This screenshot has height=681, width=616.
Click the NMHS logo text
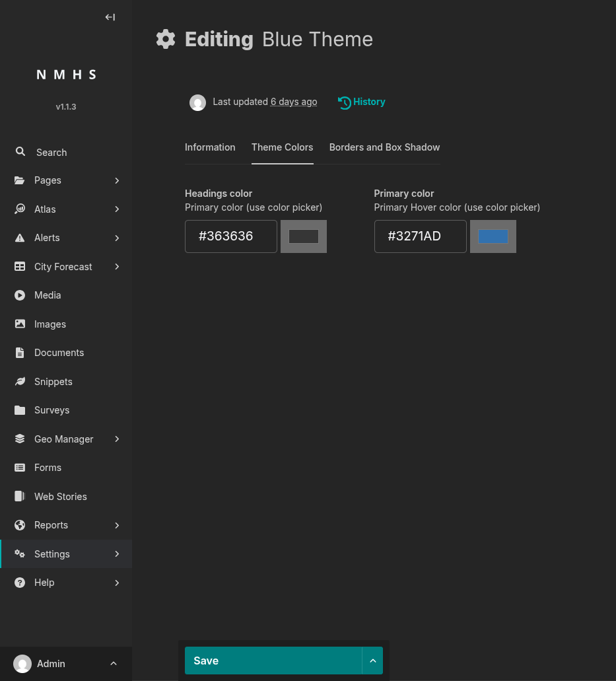click(66, 75)
